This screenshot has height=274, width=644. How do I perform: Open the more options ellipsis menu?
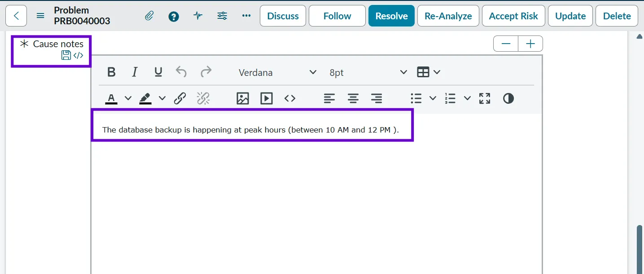pos(246,16)
